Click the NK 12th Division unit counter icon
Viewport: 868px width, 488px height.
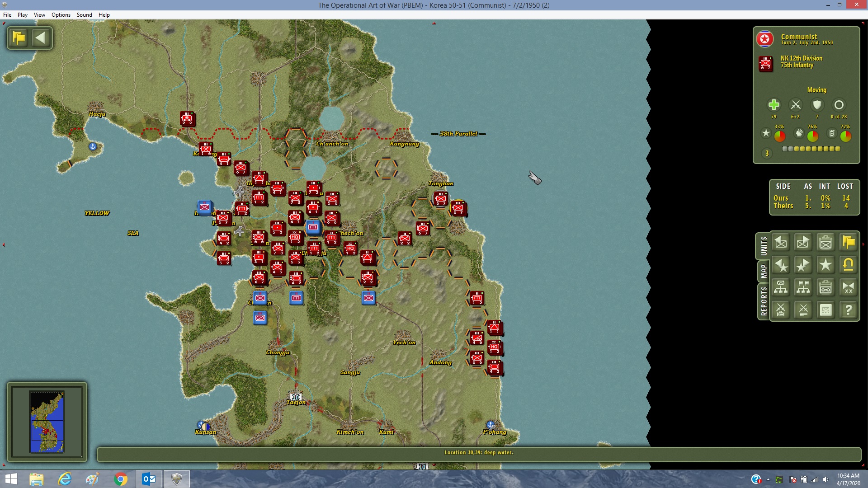click(x=766, y=64)
